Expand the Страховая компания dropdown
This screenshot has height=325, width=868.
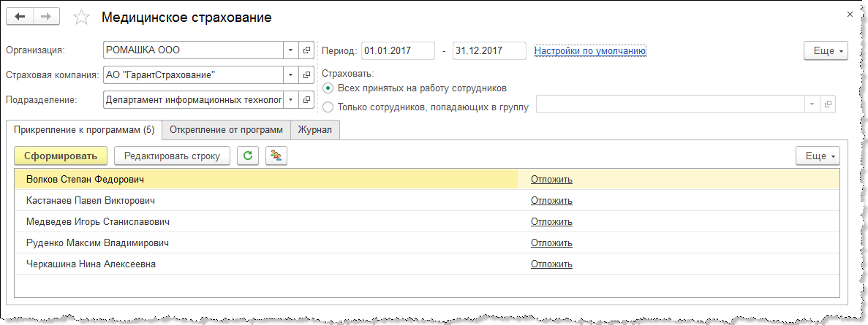290,74
